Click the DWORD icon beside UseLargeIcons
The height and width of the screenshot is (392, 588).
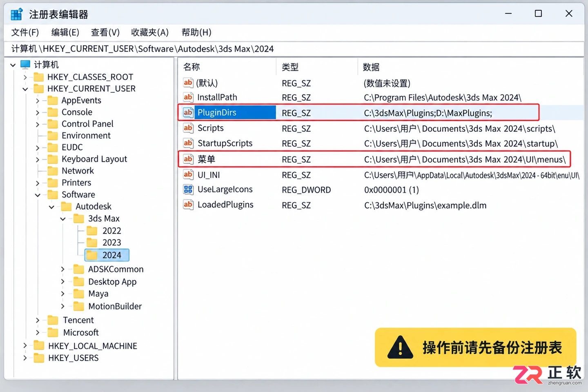click(x=188, y=189)
